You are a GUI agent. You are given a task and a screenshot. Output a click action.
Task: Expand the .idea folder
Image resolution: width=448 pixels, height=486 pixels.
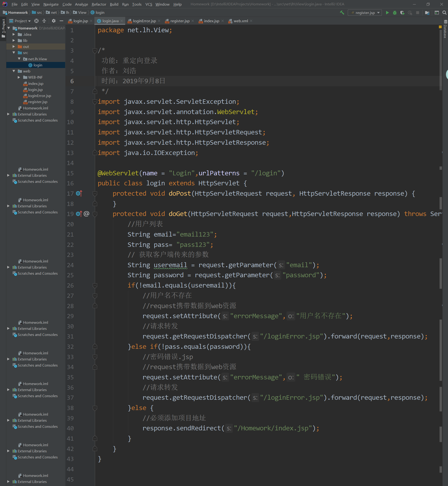pyautogui.click(x=14, y=34)
